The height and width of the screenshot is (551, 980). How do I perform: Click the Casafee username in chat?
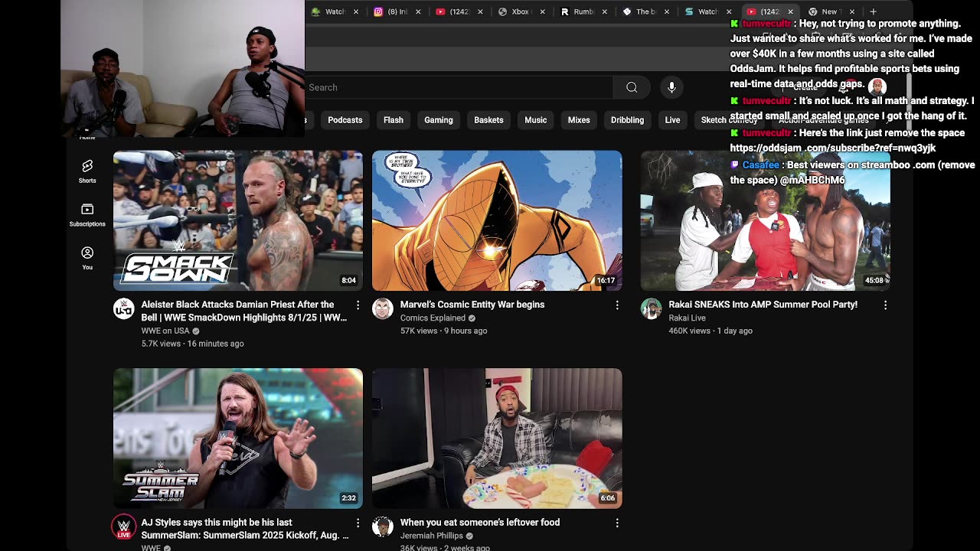click(760, 165)
